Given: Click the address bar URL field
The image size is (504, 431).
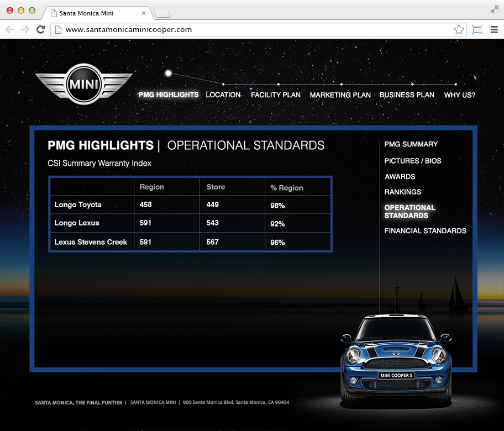Looking at the screenshot, I should tap(258, 30).
